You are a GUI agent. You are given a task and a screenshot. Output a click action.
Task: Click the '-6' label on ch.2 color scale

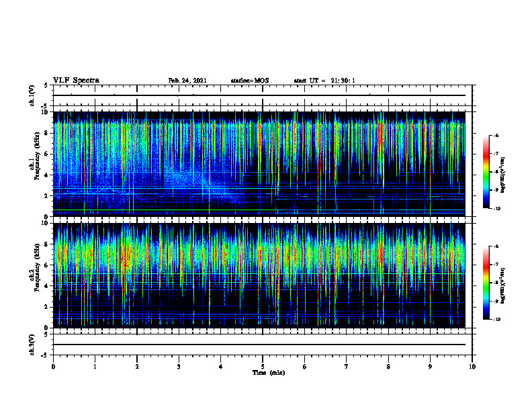(496, 246)
